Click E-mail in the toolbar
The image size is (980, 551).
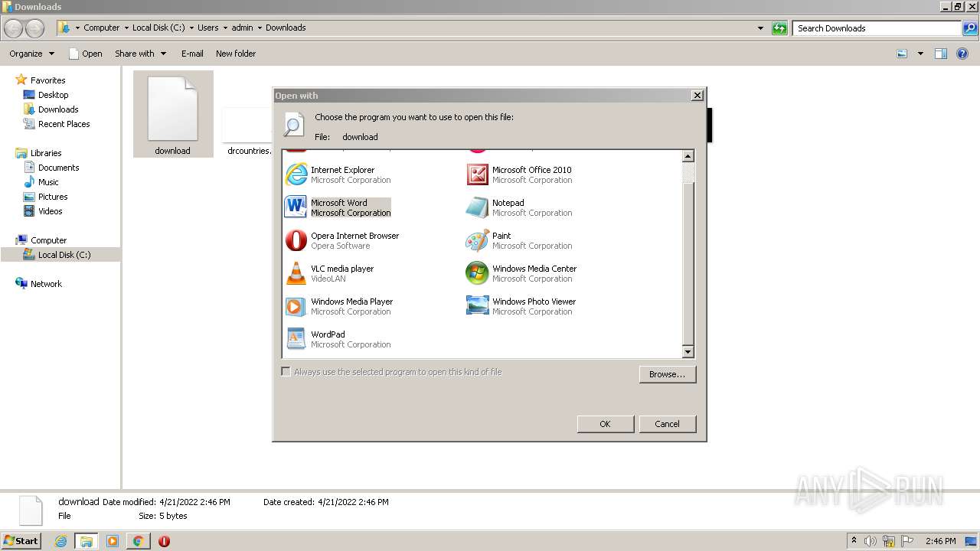point(192,54)
